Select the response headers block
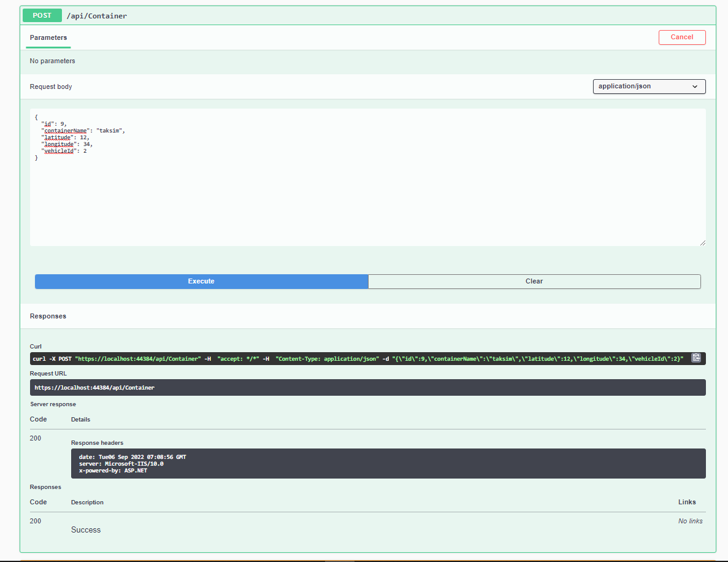This screenshot has width=728, height=562. 390,463
